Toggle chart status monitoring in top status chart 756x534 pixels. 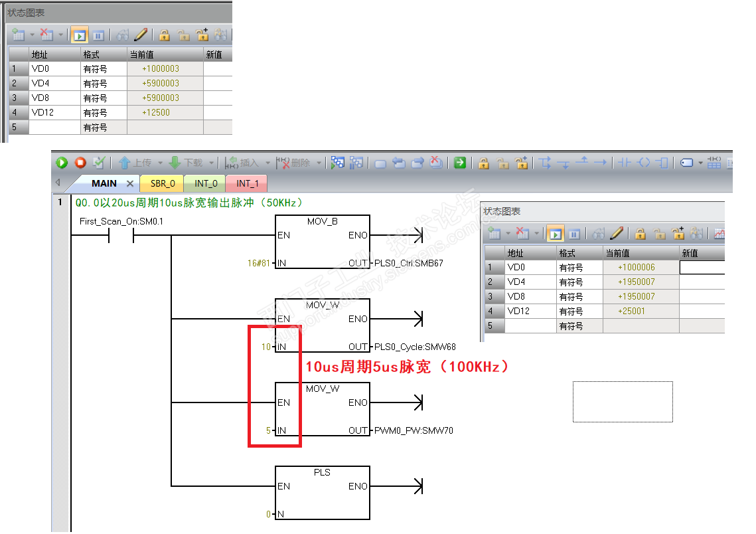click(x=80, y=35)
